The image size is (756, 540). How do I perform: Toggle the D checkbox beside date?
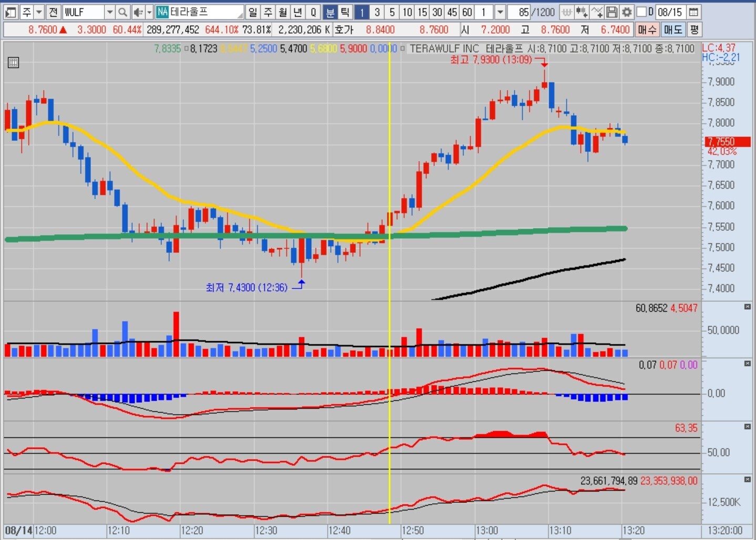641,12
